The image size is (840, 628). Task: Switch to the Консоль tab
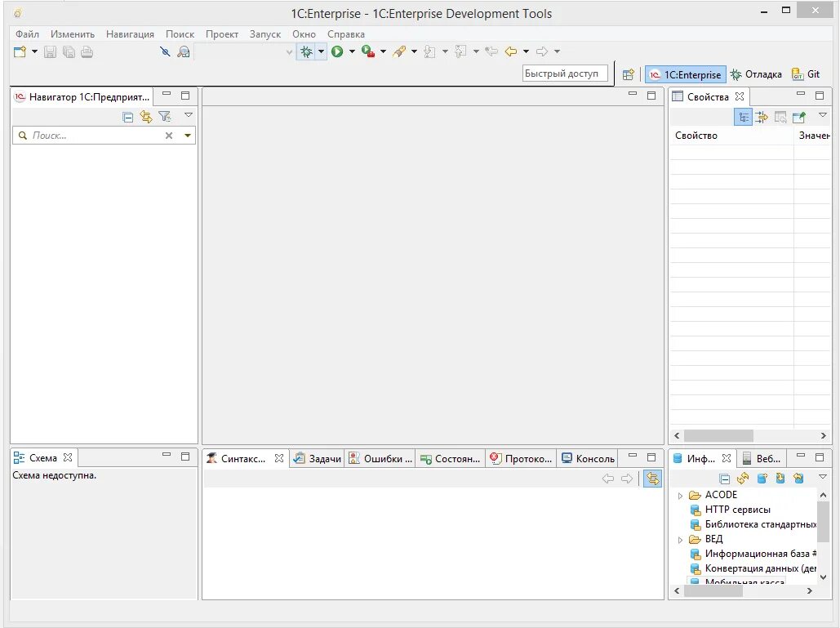coord(589,459)
